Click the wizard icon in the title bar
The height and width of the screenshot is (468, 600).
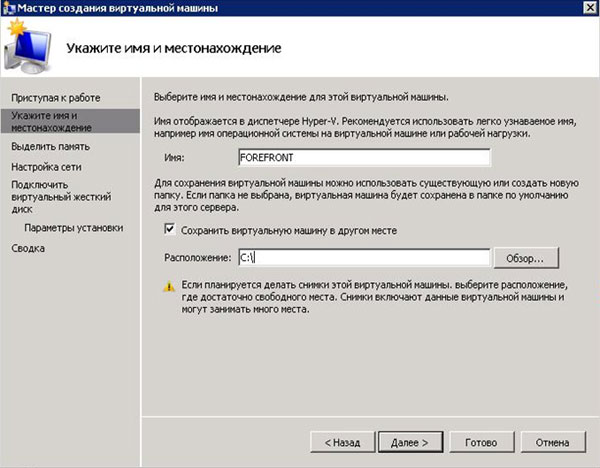coord(10,9)
